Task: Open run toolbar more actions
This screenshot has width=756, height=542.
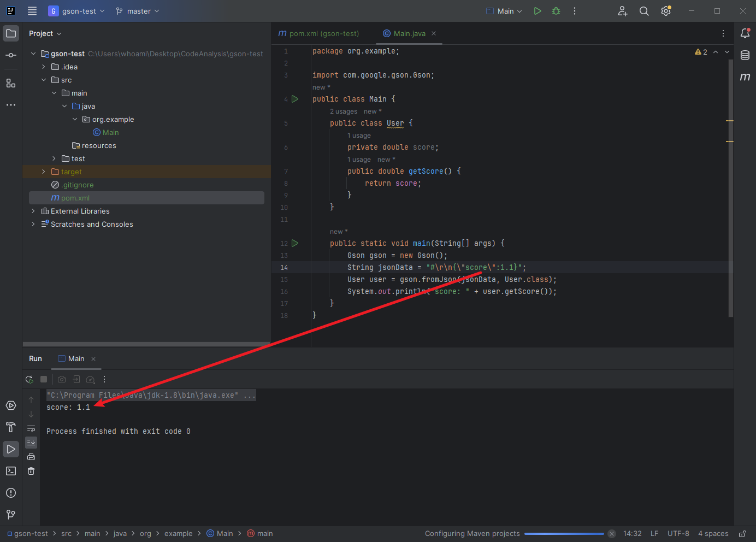Action: tap(575, 11)
